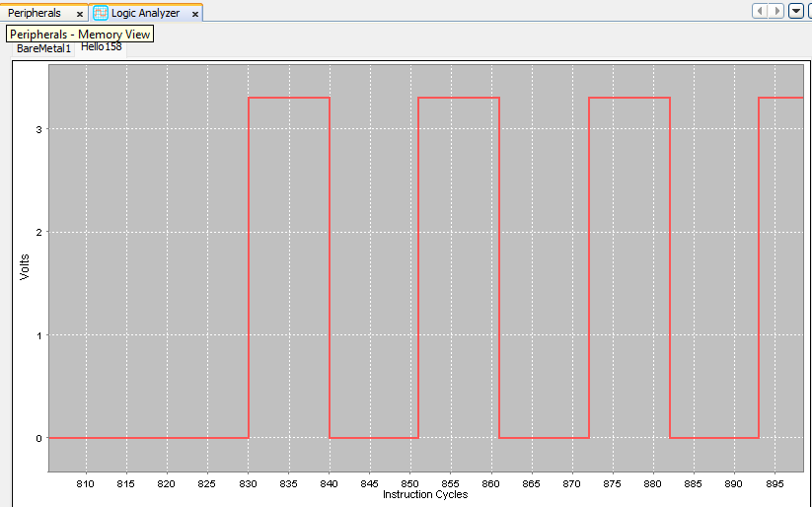The image size is (812, 507).
Task: Open the Hello158 sub-tab
Action: pyautogui.click(x=102, y=46)
